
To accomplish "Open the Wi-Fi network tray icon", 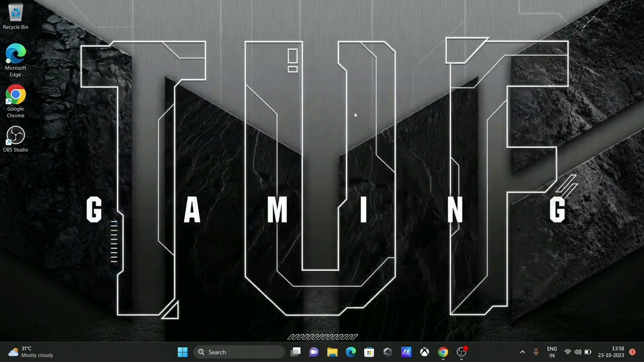I will (568, 352).
